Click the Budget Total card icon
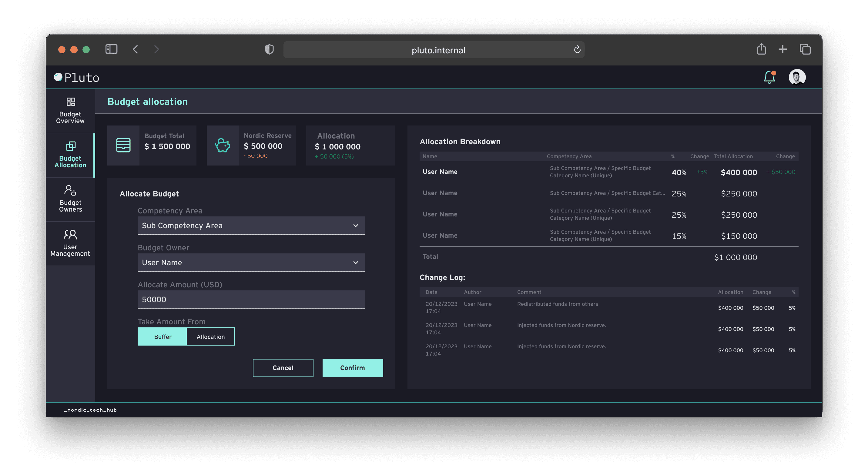The width and height of the screenshot is (868, 475). pos(123,146)
